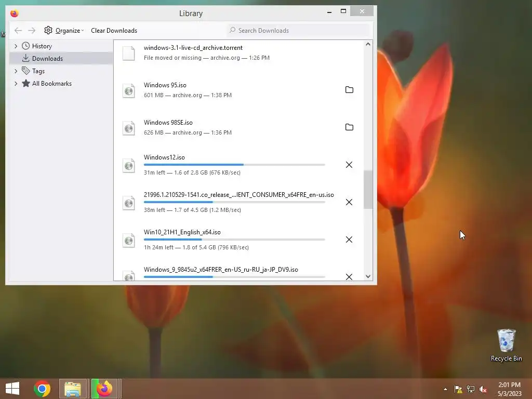The width and height of the screenshot is (532, 399).
Task: Open the Action Center flag icon
Action: (458, 389)
